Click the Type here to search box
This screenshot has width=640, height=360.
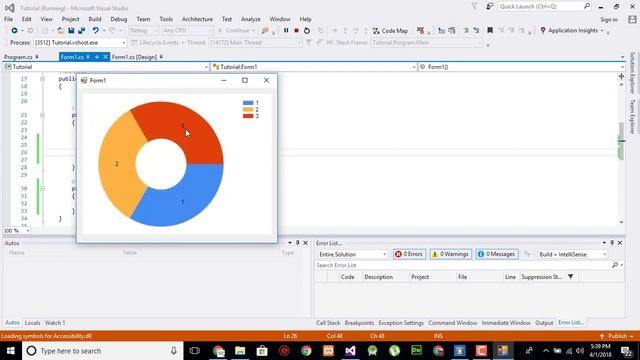[102, 351]
